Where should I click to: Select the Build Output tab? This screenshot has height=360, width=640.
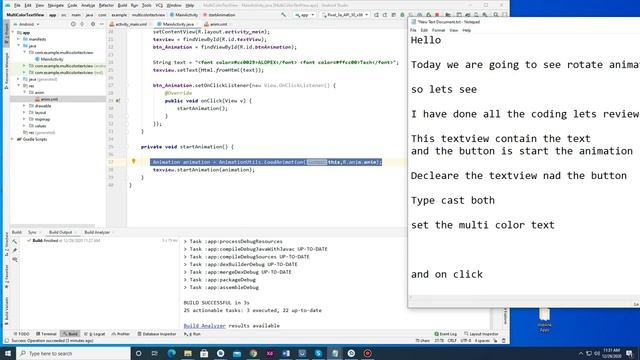pyautogui.click(x=61, y=232)
